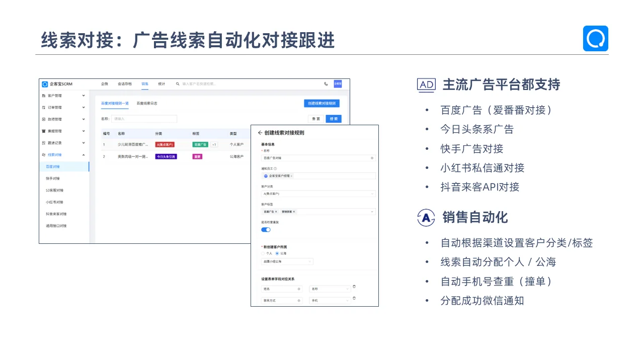Screen dimensions: 644x362
Task: Open the 手机 mapping dropdown
Action: coord(330,301)
